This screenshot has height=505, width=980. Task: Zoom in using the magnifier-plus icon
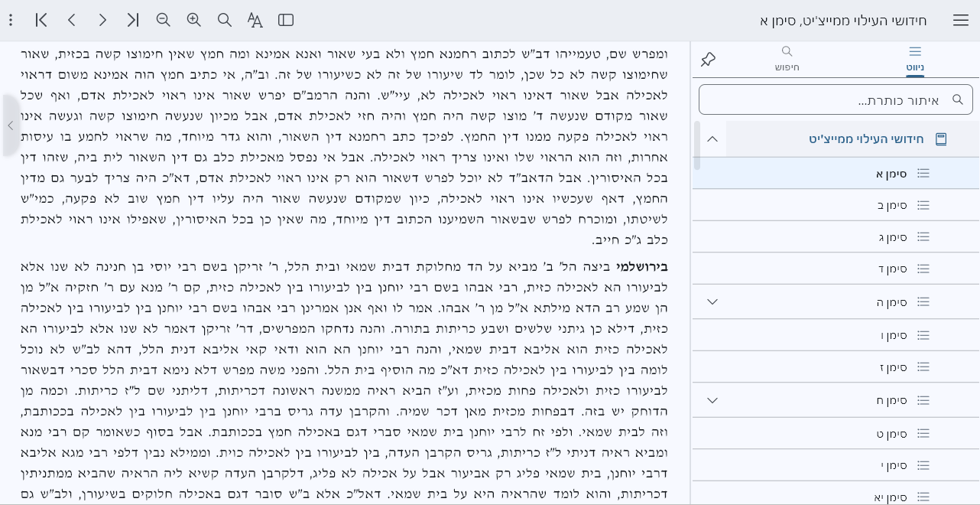tap(193, 20)
